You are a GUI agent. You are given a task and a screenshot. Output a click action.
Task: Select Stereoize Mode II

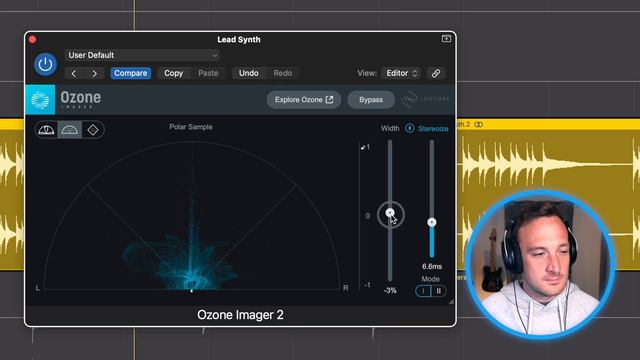pos(439,291)
